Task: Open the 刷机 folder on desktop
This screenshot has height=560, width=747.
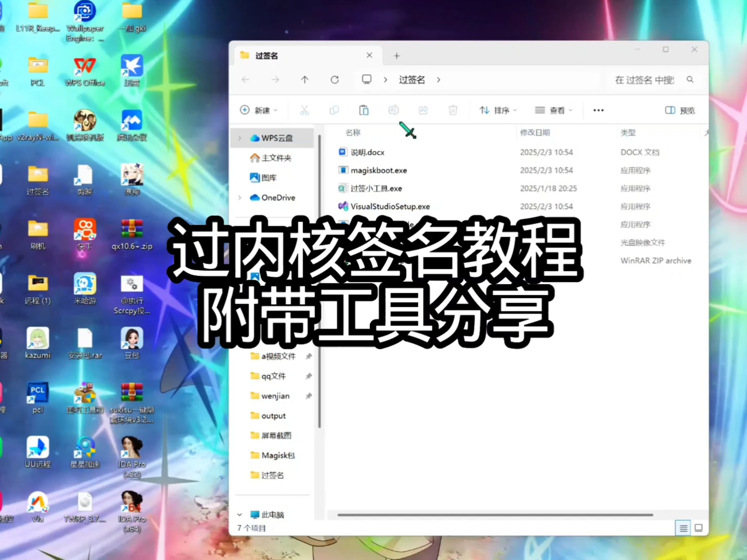Action: point(38,234)
